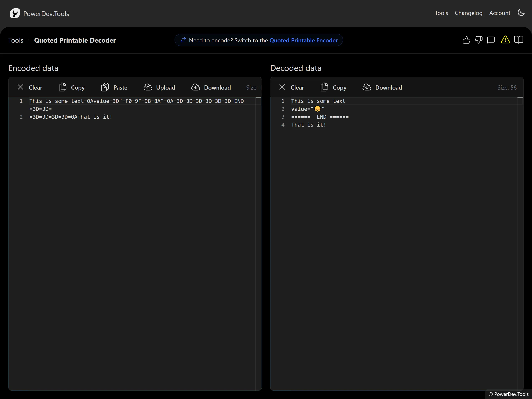
Task: Switch to the Quoted Printable Encoder link
Action: click(304, 40)
